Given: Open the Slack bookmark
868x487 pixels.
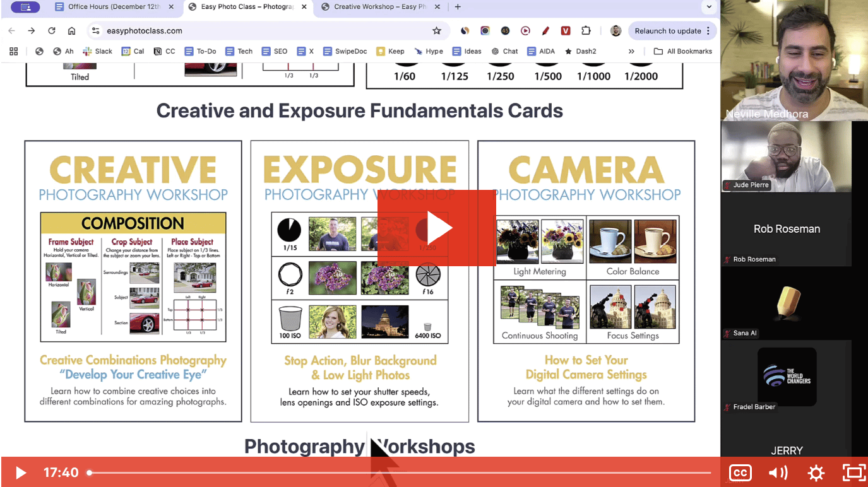Looking at the screenshot, I should [97, 51].
